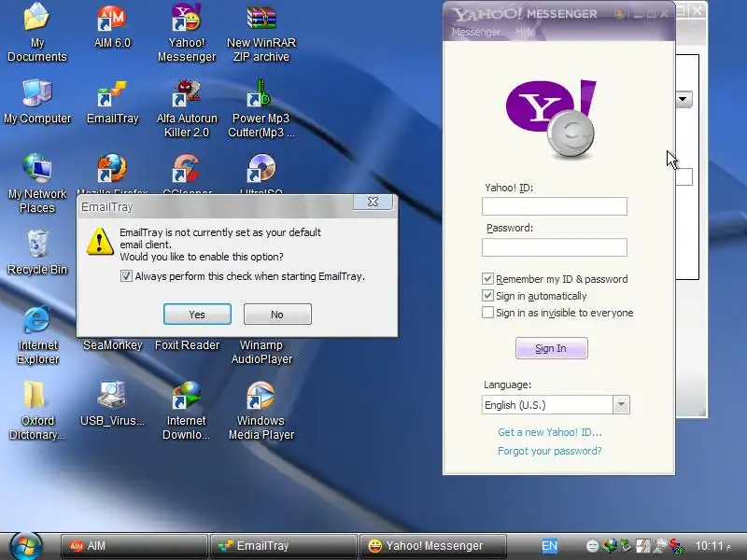Switch to EmailTray taskbar button
Image resolution: width=747 pixels, height=560 pixels.
(284, 546)
